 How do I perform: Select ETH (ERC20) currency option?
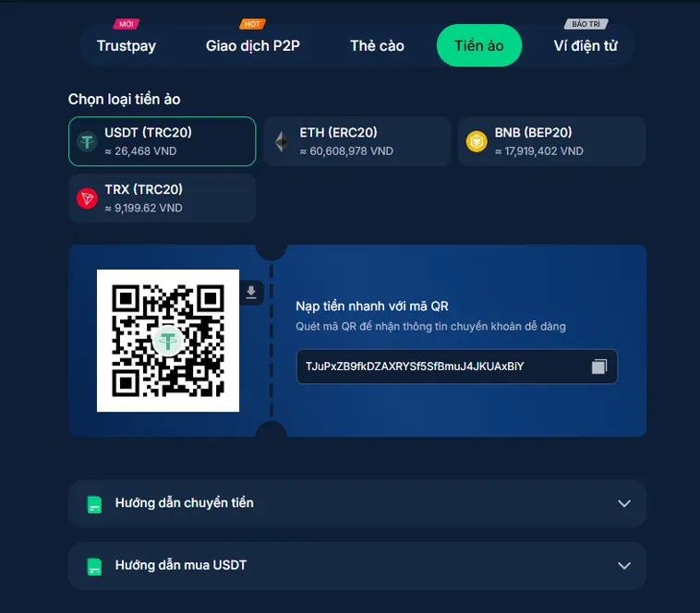(357, 141)
